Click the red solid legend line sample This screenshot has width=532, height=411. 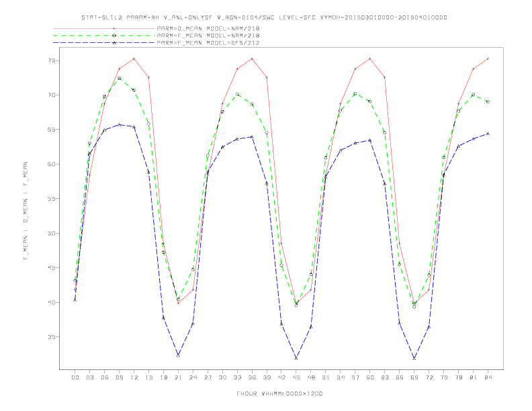coord(104,29)
